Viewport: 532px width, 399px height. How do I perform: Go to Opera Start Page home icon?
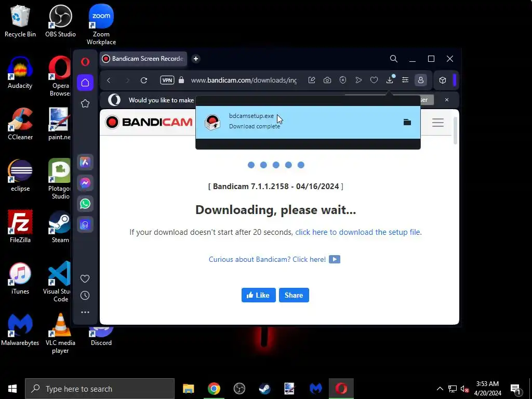pyautogui.click(x=85, y=83)
